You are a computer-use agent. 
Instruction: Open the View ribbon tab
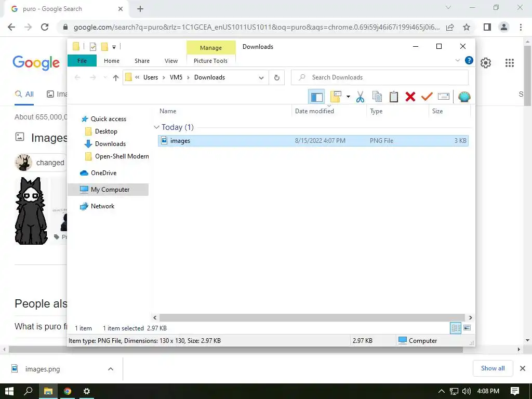(x=171, y=61)
